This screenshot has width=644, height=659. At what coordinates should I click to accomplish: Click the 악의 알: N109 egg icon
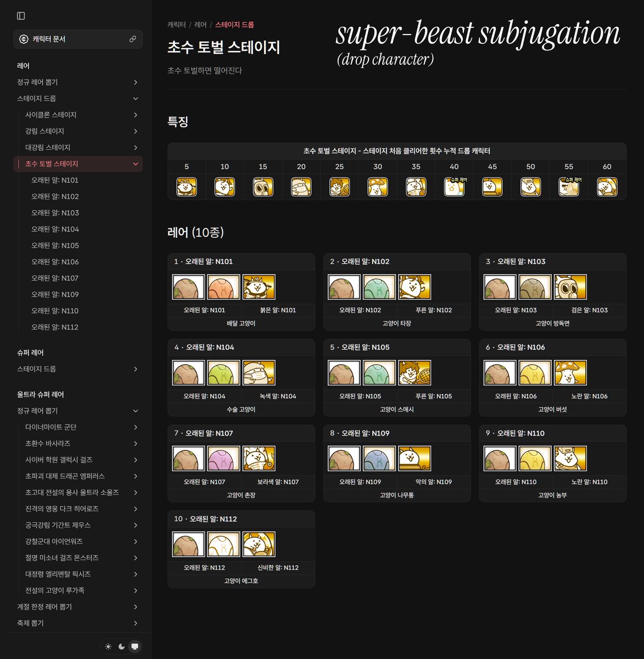click(379, 459)
